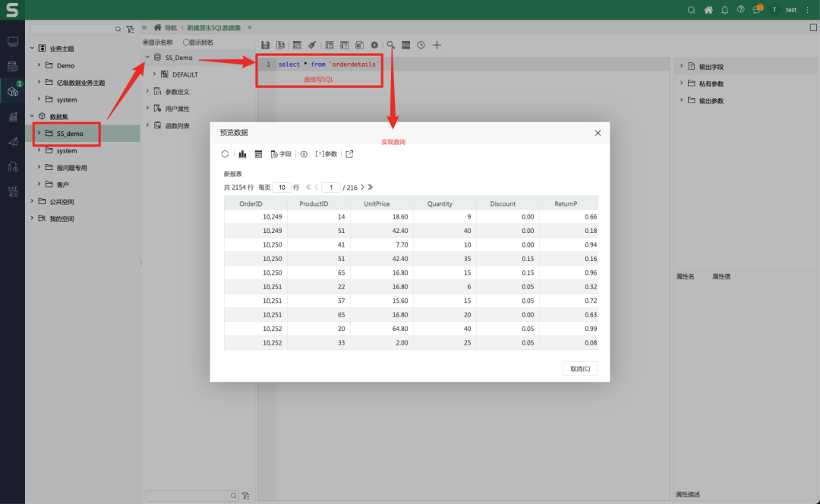820x504 pixels.
Task: Select the SS_demo dataset folder
Action: (70, 134)
